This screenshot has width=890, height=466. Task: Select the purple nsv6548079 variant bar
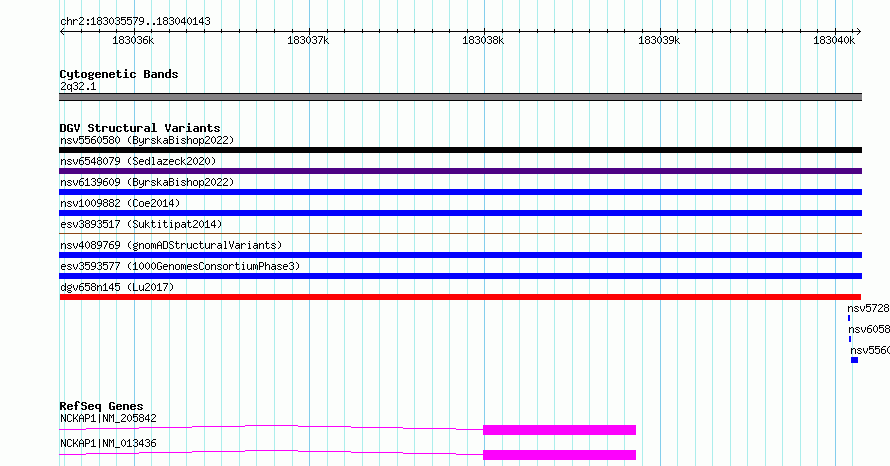click(x=460, y=171)
